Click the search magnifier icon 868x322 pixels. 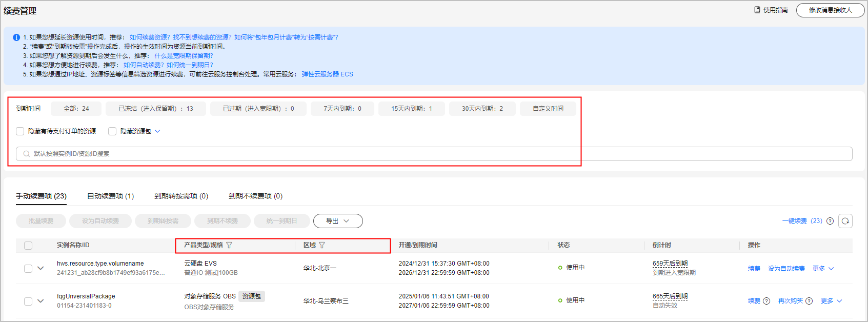click(x=27, y=154)
